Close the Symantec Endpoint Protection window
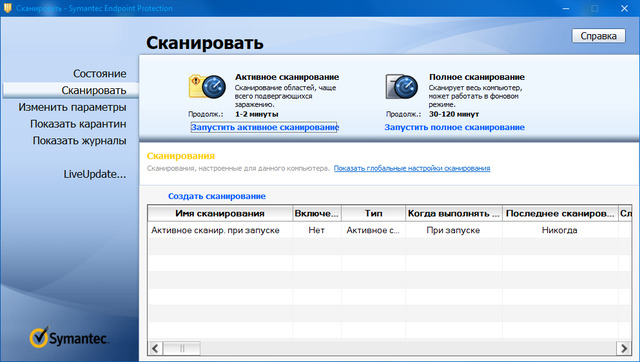The image size is (640, 362). point(624,8)
